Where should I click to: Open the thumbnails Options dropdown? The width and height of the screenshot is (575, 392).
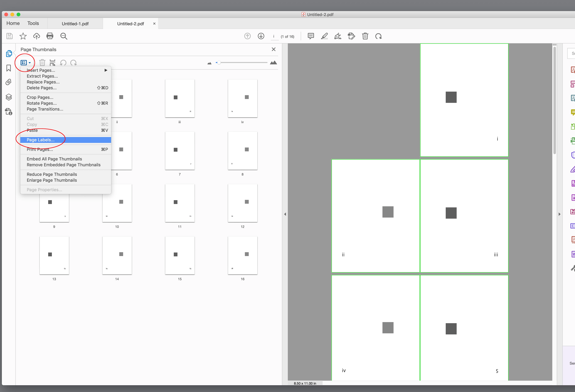point(26,63)
